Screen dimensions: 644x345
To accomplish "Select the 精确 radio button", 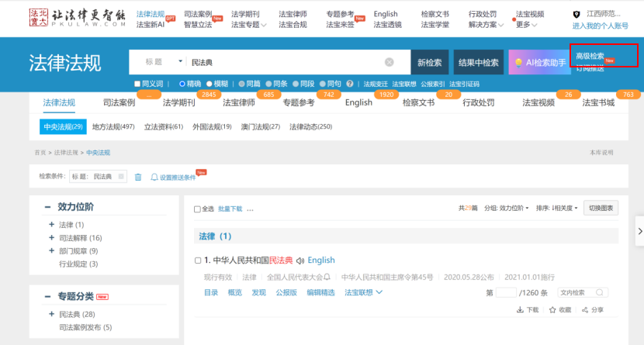I will (182, 84).
